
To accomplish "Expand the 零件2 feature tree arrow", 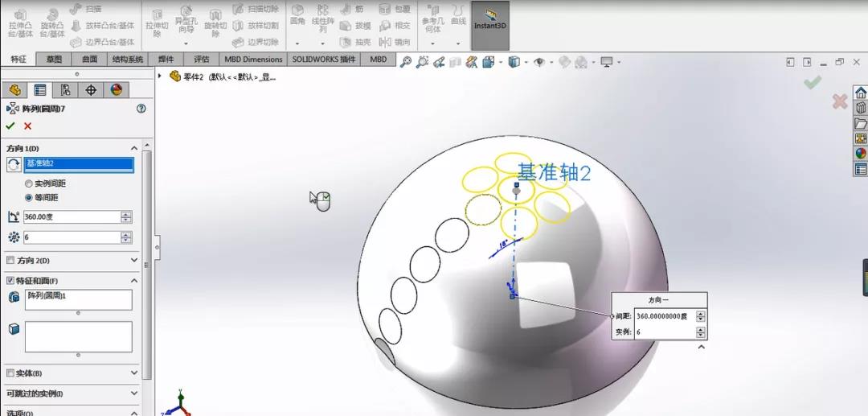I will click(160, 76).
